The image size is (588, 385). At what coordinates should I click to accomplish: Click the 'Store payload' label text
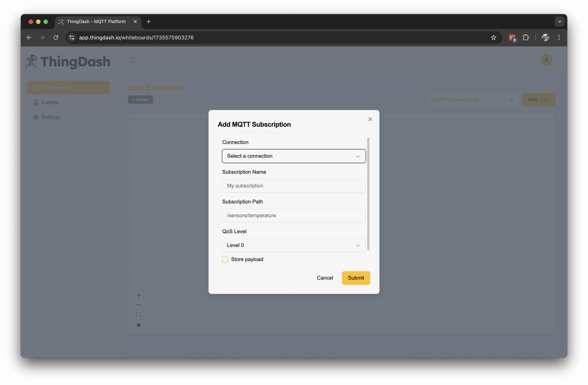(247, 259)
